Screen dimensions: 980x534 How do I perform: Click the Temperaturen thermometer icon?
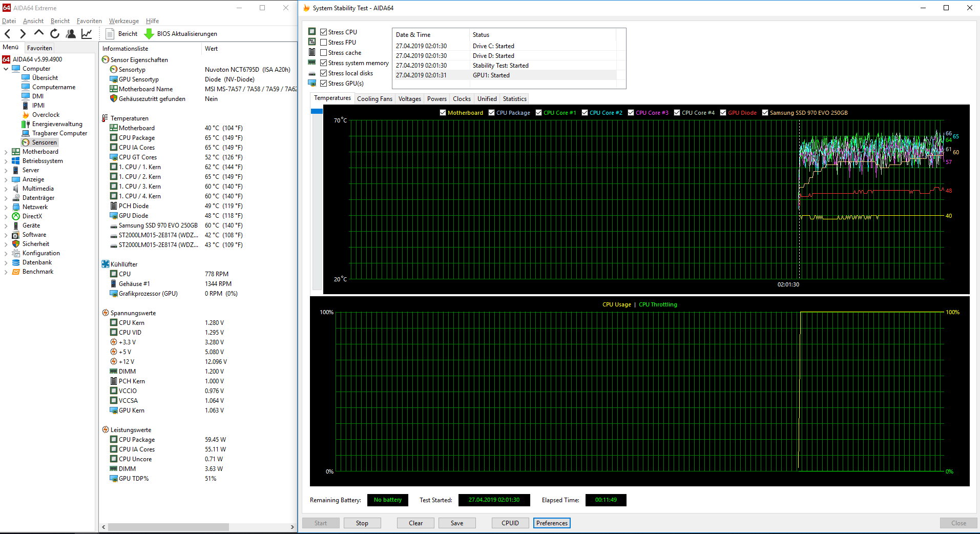pyautogui.click(x=105, y=118)
